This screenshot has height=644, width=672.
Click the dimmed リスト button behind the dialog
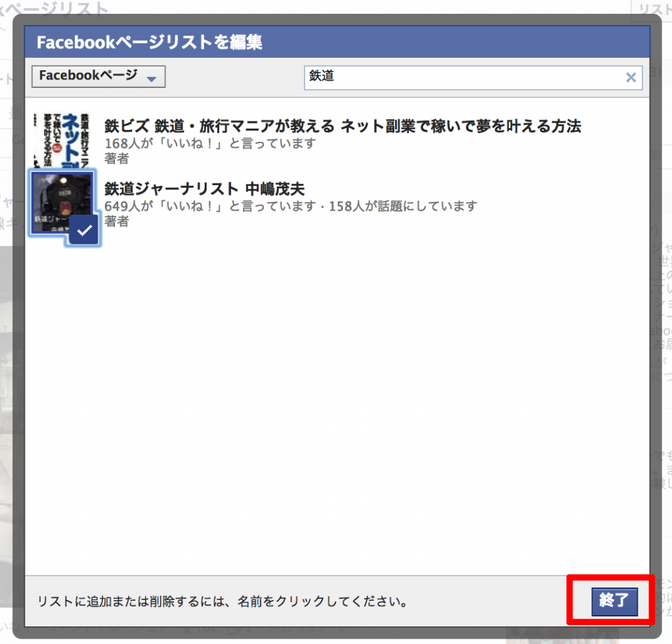tap(654, 10)
